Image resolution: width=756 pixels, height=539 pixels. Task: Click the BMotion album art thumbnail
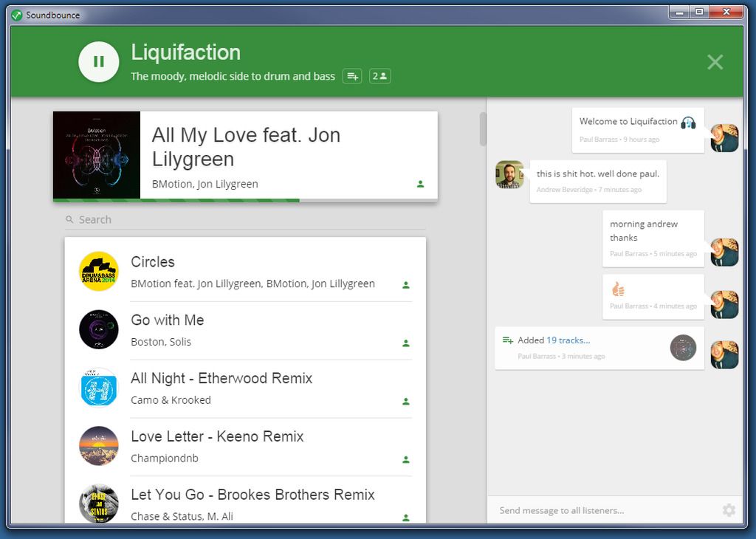(97, 155)
